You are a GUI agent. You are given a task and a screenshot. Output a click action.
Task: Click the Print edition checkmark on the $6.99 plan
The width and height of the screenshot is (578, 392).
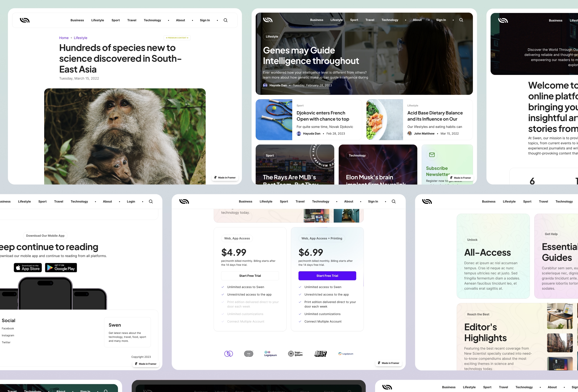click(x=300, y=302)
